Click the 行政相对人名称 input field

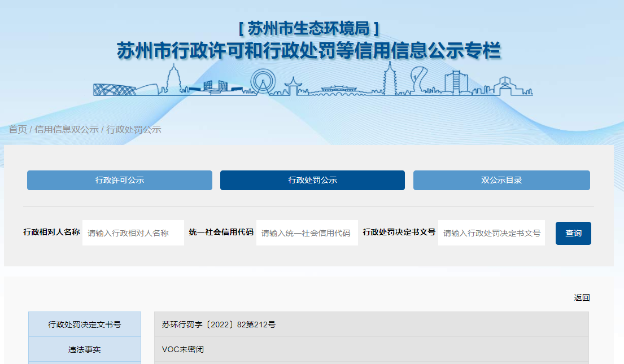(x=133, y=233)
